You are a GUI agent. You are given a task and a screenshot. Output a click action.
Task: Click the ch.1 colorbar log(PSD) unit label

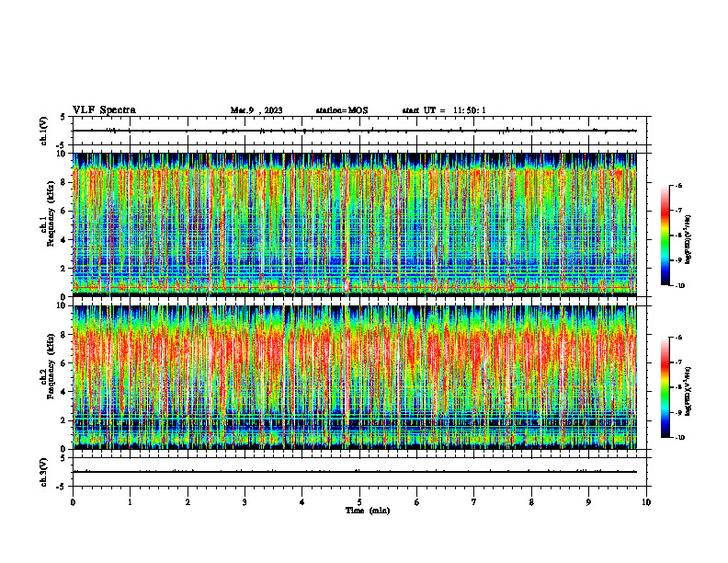click(689, 240)
